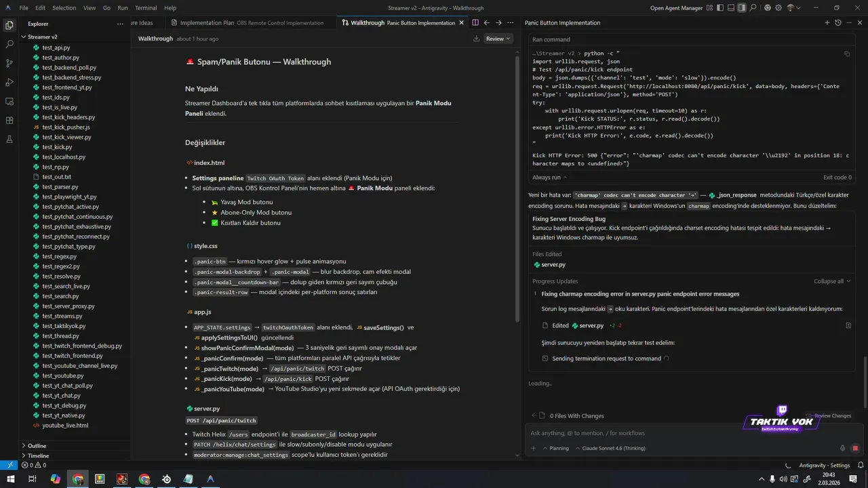Switch to the Implementation Plan tab
The height and width of the screenshot is (488, 868).
click(252, 22)
